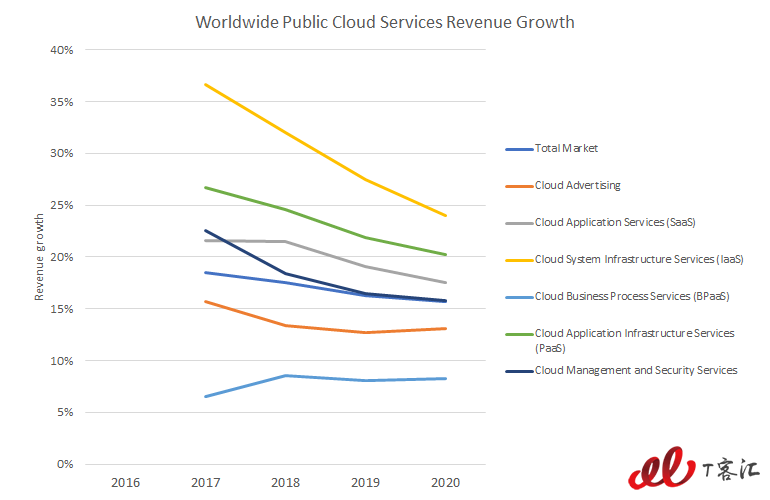Screen dimensions: 770x500
Task: Select the orange Cloud Advertising line endpoint at 2020
Action: tap(445, 329)
